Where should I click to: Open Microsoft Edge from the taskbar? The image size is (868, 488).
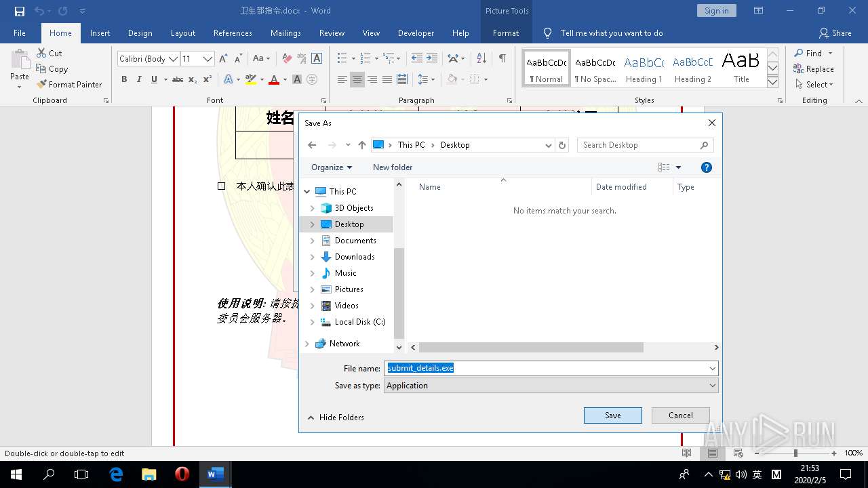tap(117, 474)
